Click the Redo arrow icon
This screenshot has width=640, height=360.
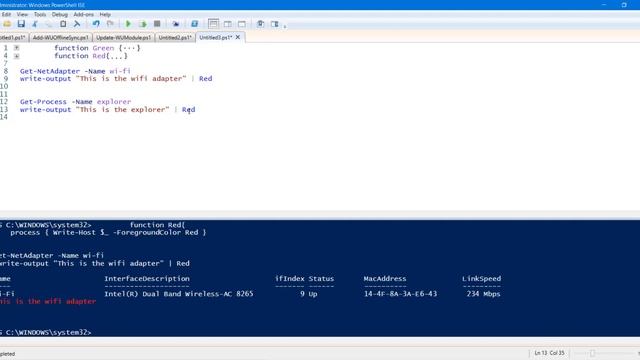pos(110,24)
